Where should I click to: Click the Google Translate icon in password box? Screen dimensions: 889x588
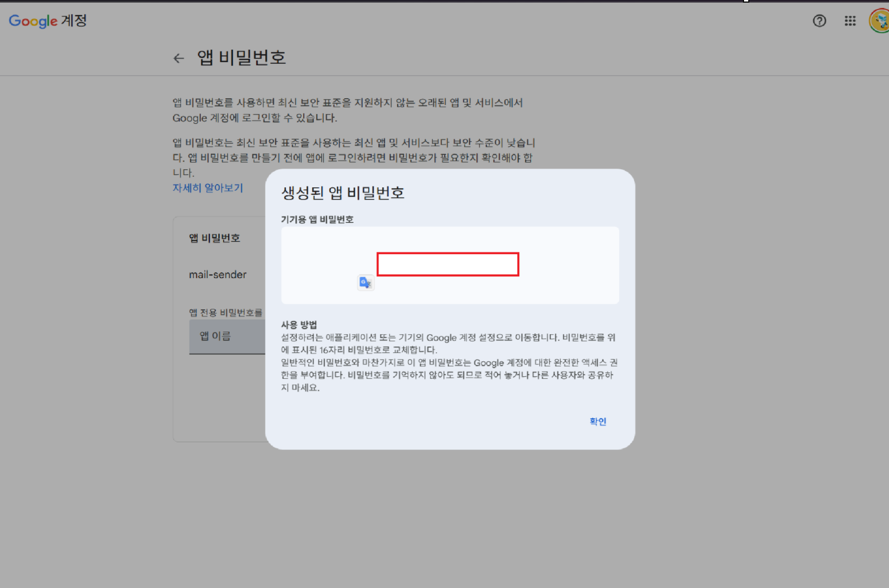365,283
